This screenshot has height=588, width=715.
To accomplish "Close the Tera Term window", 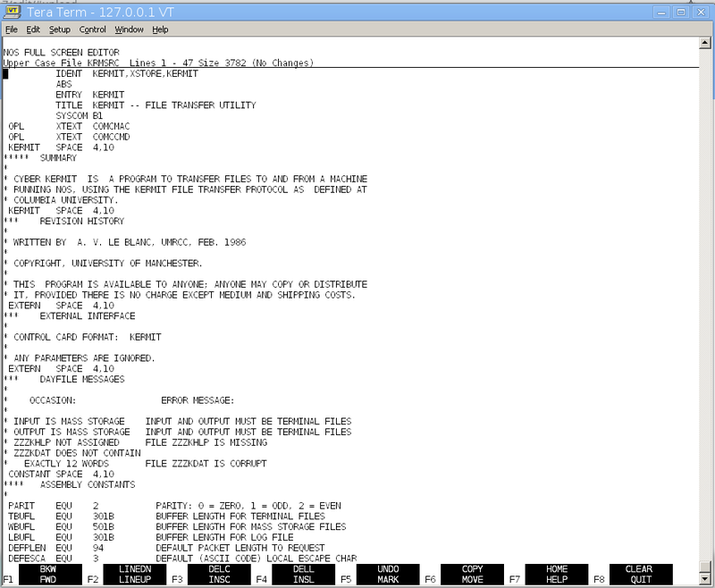I will pyautogui.click(x=701, y=13).
